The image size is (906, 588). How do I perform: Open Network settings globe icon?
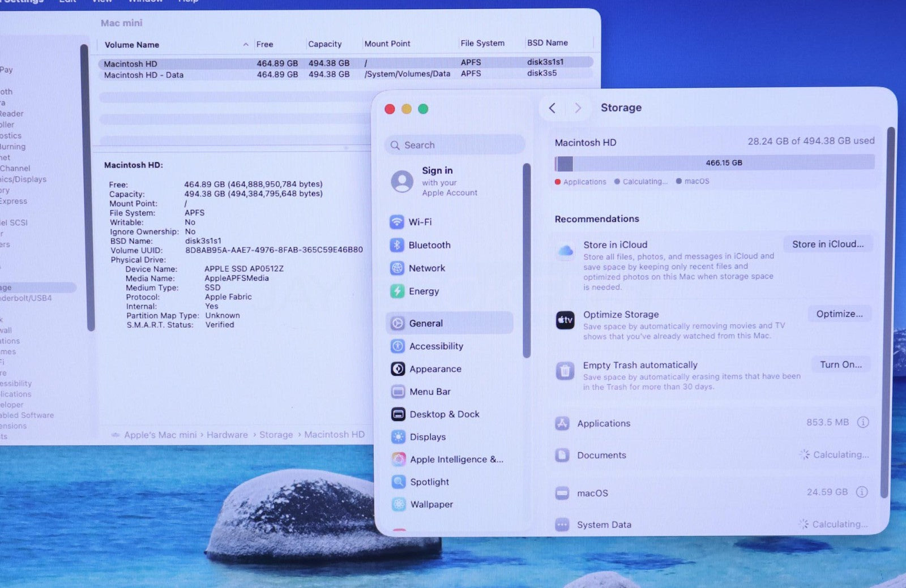[x=397, y=268]
